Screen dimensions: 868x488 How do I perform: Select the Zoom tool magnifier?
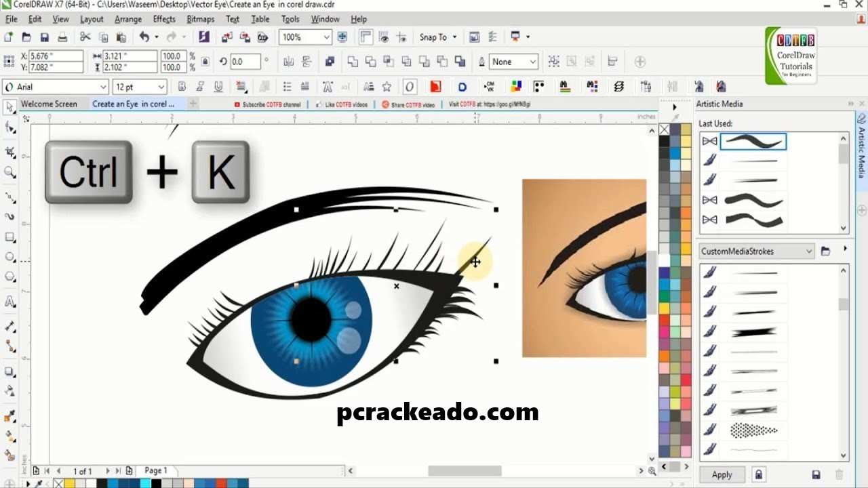pos(9,172)
